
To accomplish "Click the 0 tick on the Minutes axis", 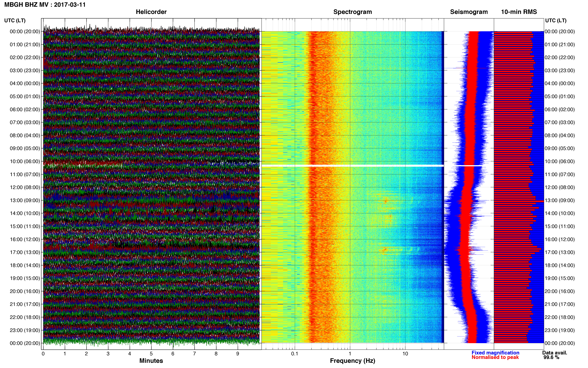I will (43, 354).
